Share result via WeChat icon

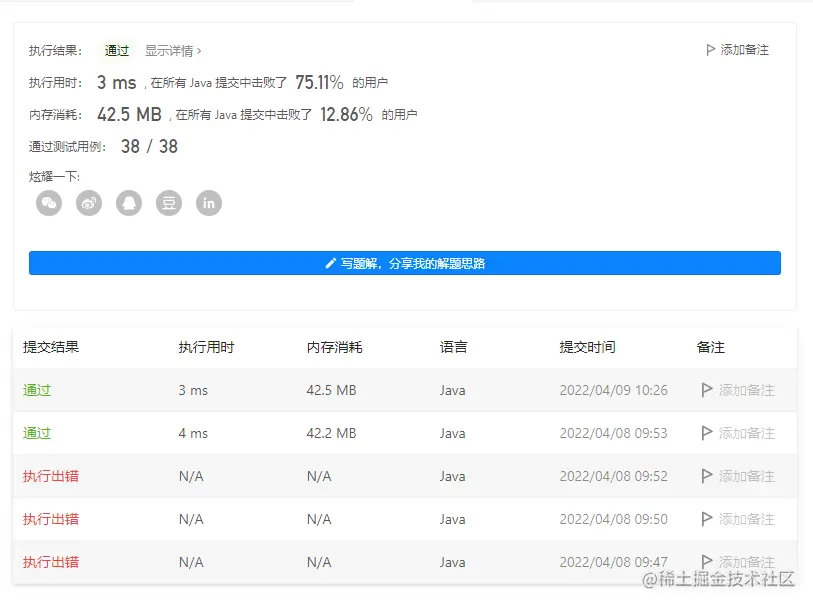[49, 203]
